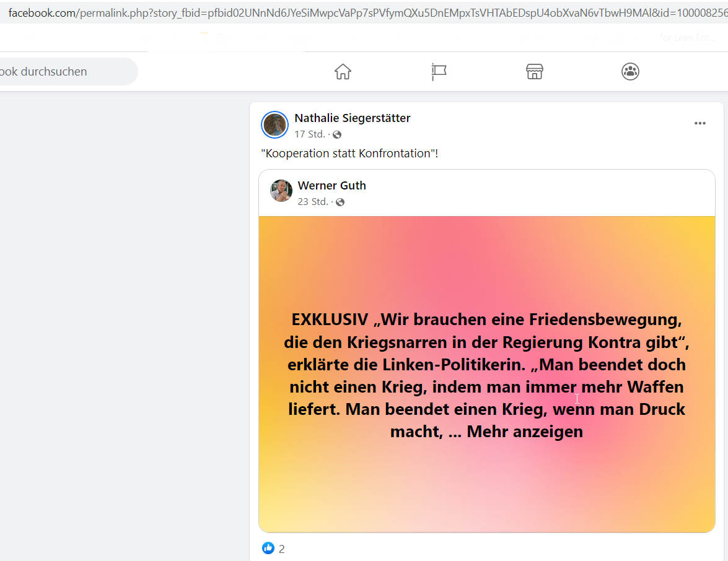
Task: Open the 17 Std. timestamp link
Action: pyautogui.click(x=310, y=134)
